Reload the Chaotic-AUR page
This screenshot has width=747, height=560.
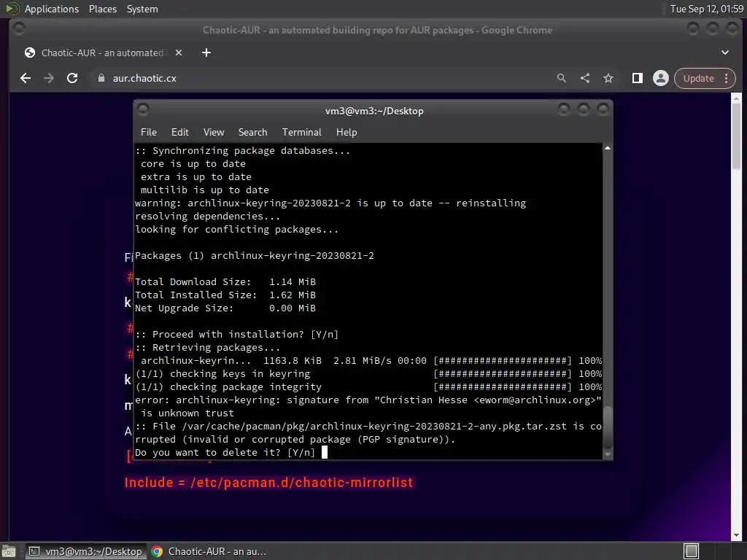(72, 78)
